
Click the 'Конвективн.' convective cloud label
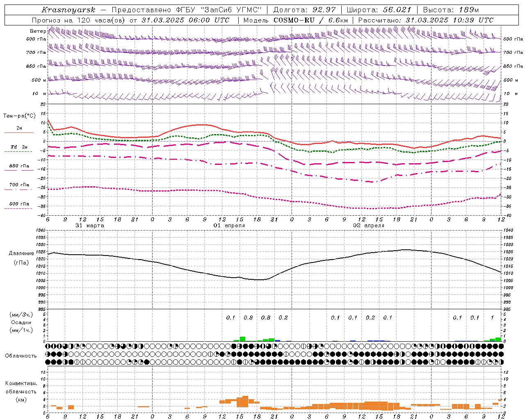[21, 383]
